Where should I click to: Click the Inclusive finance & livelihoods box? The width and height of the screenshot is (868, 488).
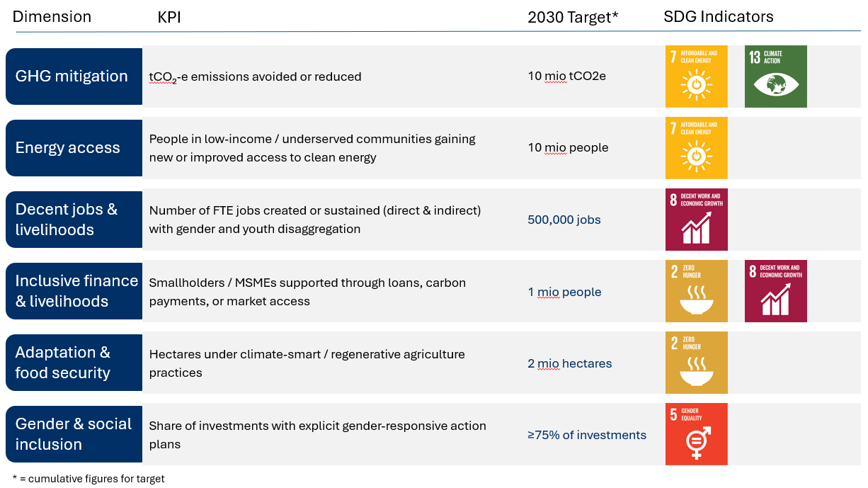[x=74, y=291]
